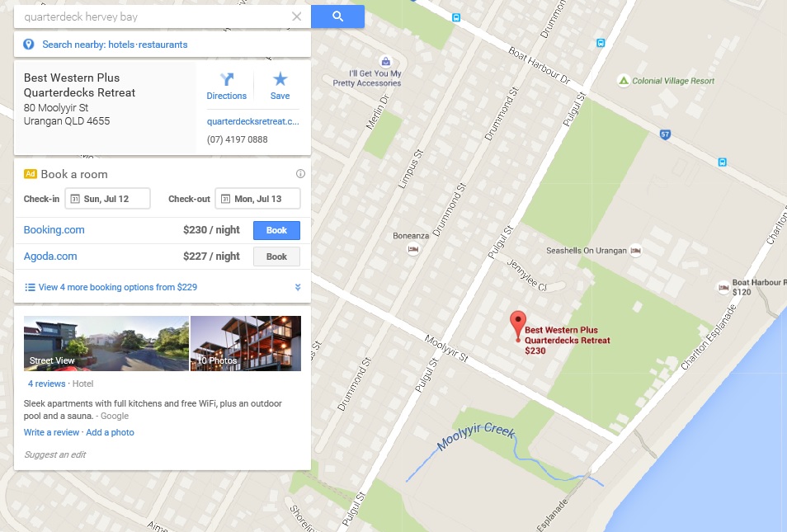Save the place with star icon
Screen dimensions: 787x532
(x=280, y=87)
